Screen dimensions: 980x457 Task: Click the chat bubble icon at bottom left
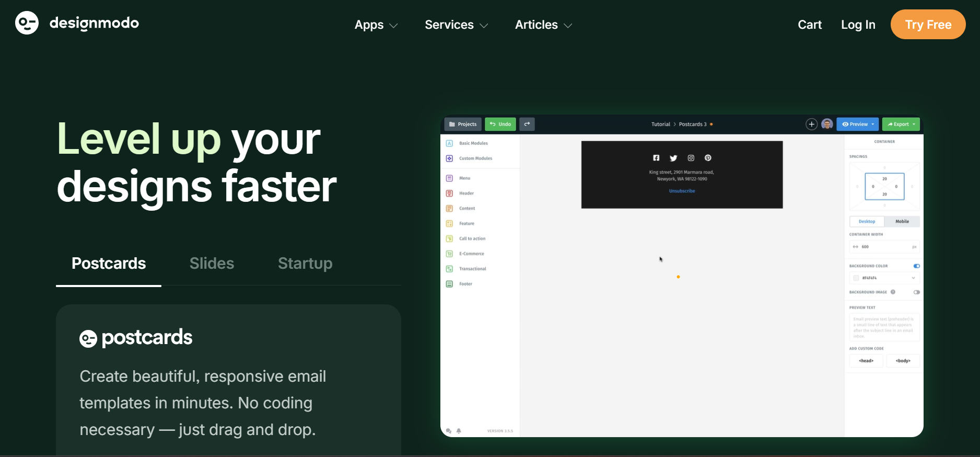pyautogui.click(x=449, y=431)
